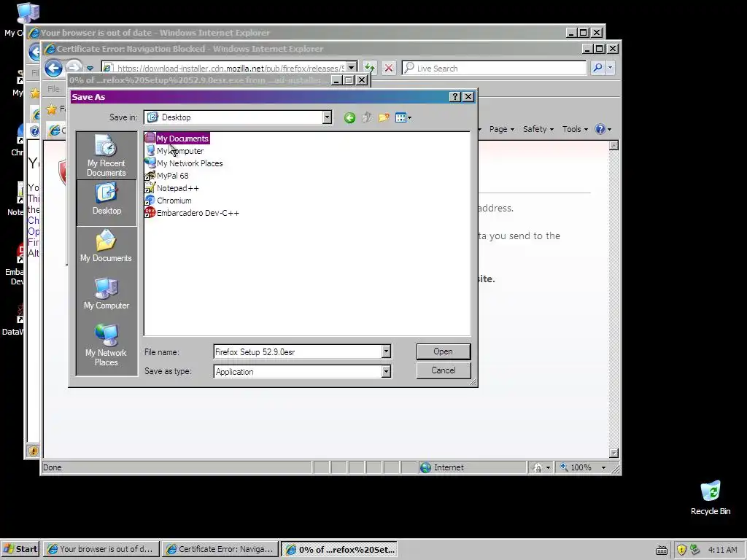Screen dimensions: 747x560
Task: Click the File name text field
Action: pos(298,352)
